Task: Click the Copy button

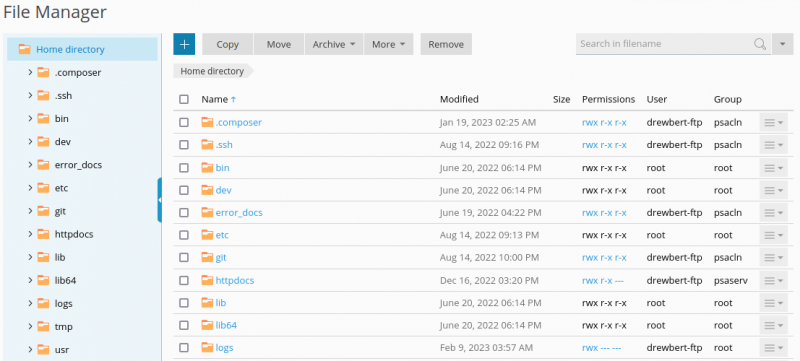Action: click(228, 44)
